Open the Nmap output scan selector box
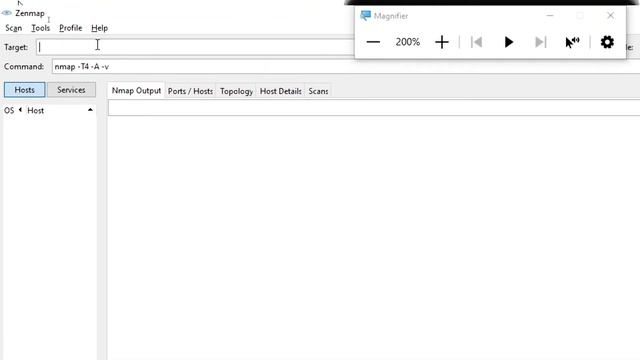 [373, 108]
